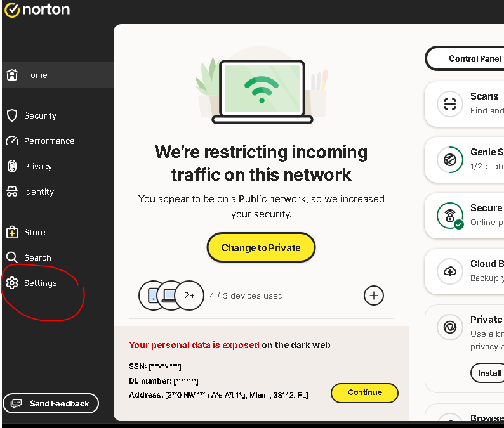This screenshot has height=428, width=504.
Task: Click the Privacy fingerprint icon
Action: 12,166
